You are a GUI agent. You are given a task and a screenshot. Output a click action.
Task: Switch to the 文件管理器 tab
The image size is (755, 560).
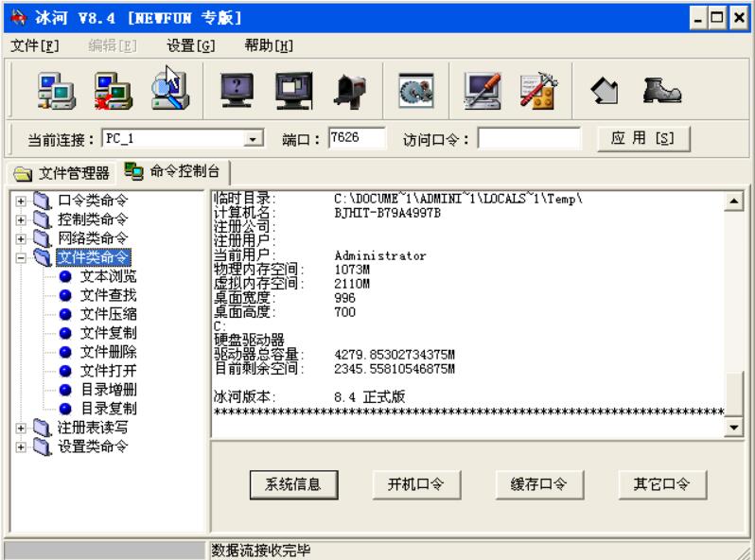61,173
